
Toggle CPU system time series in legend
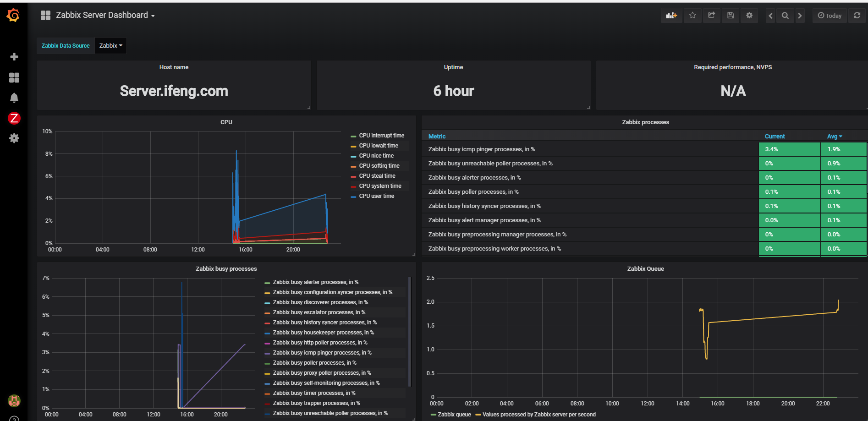tap(380, 186)
